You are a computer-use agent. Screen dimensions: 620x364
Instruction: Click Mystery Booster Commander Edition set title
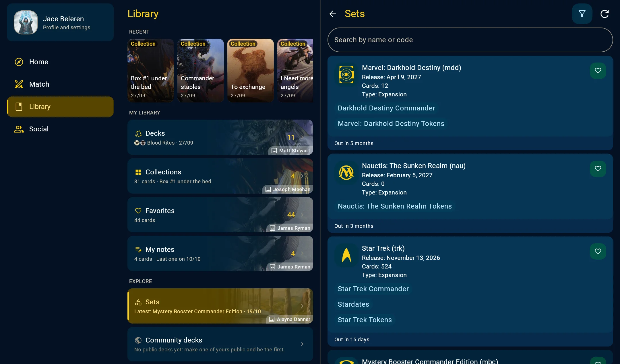[430, 361]
